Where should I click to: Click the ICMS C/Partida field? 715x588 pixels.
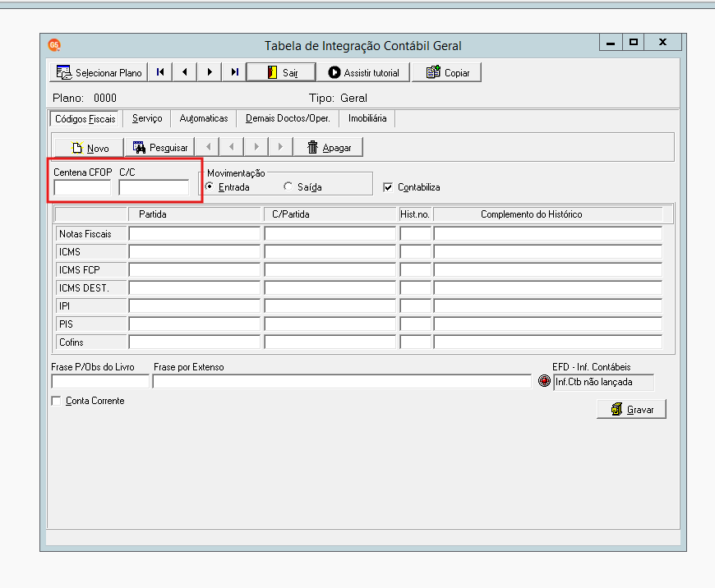[x=330, y=251]
